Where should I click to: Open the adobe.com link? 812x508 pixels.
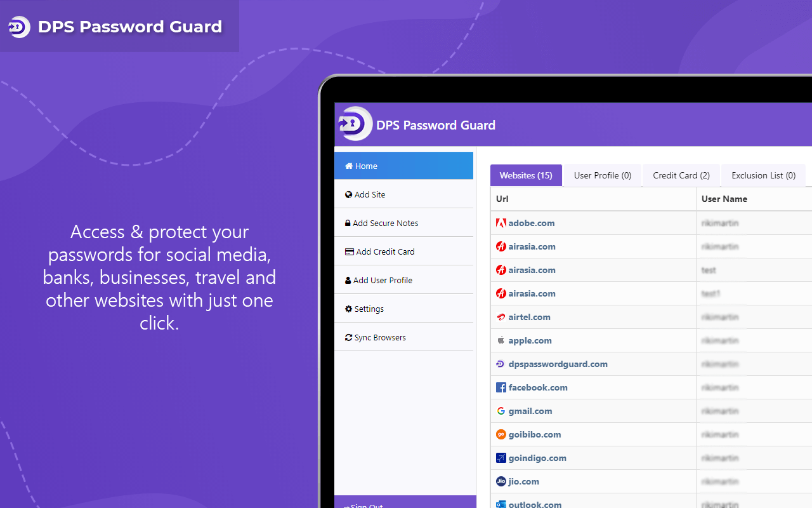tap(532, 223)
